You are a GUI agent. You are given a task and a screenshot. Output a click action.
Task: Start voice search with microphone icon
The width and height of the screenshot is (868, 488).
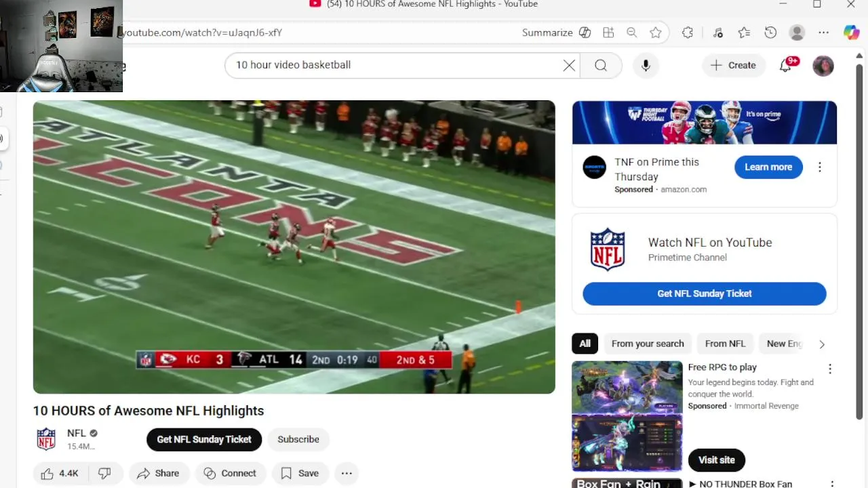(646, 65)
